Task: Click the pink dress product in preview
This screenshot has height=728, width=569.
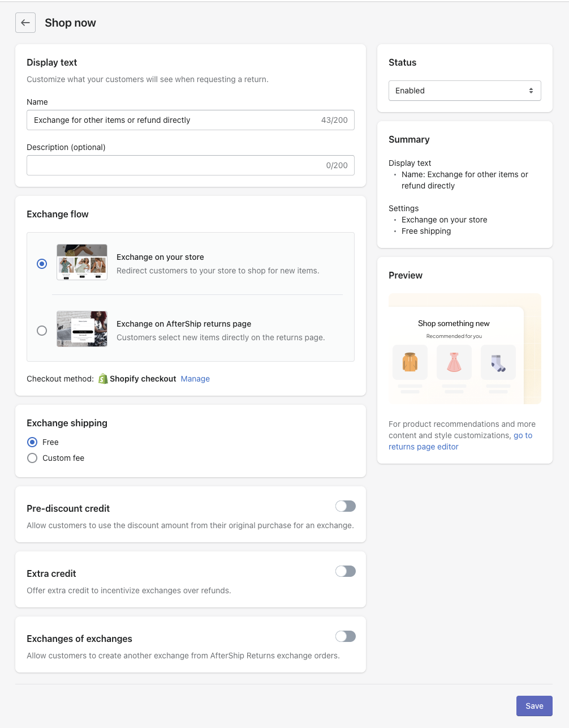Action: click(x=454, y=362)
